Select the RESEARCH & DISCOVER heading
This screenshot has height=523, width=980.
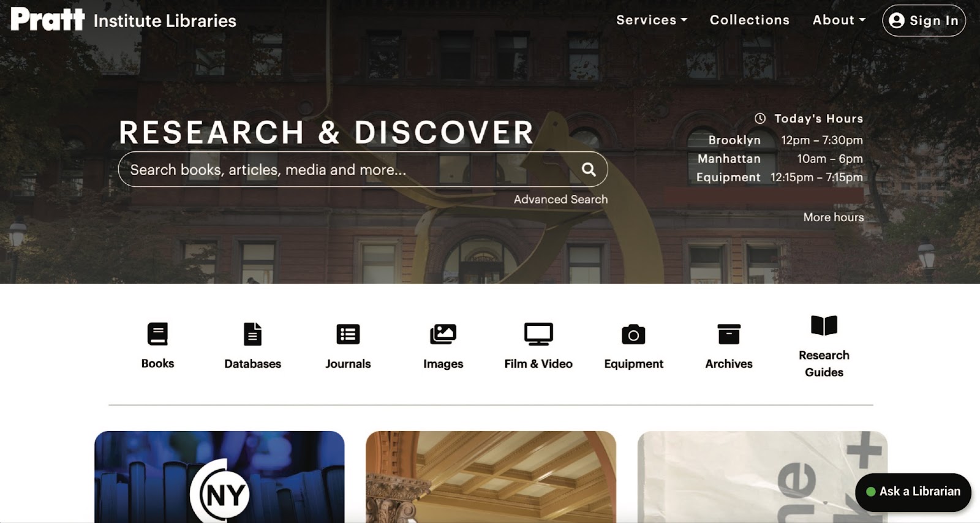point(326,132)
